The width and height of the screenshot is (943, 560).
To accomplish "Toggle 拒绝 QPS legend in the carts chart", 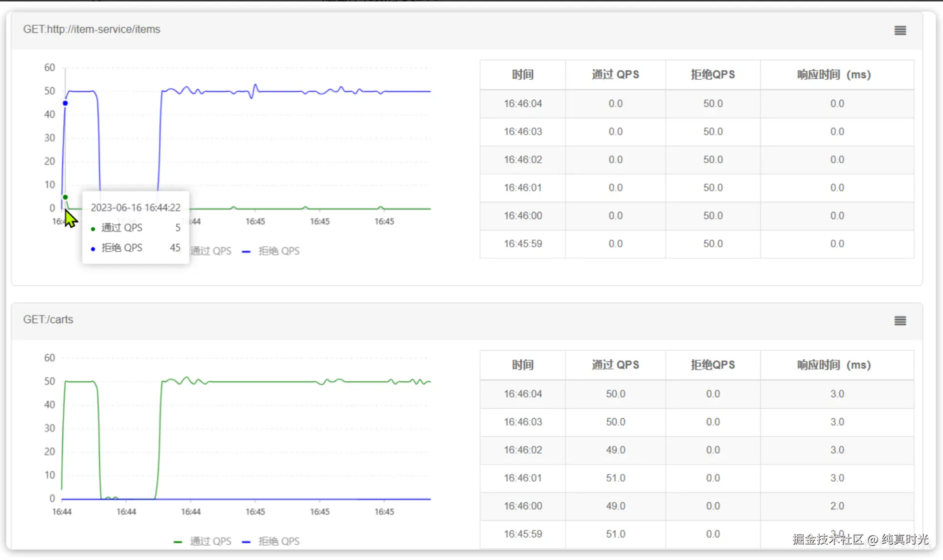I will pyautogui.click(x=271, y=541).
